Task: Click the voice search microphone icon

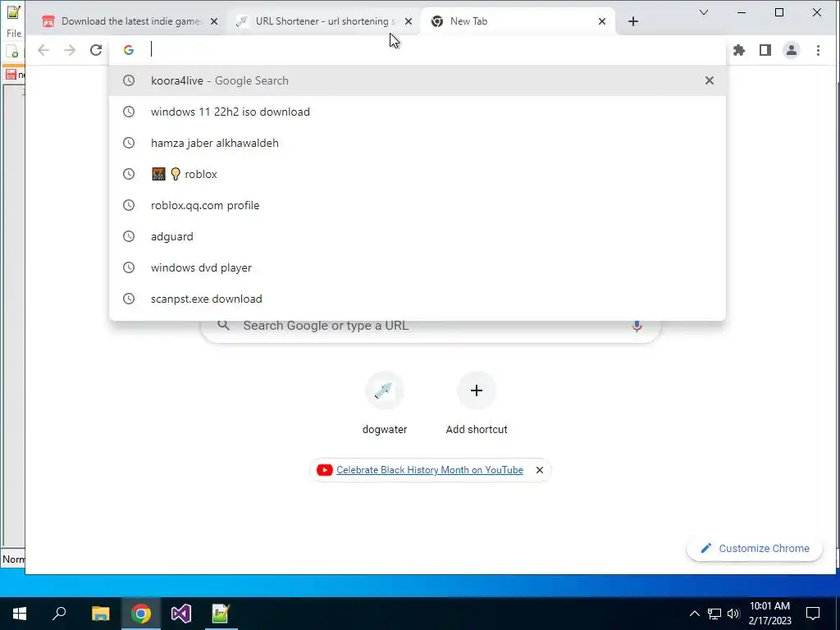Action: pyautogui.click(x=637, y=326)
